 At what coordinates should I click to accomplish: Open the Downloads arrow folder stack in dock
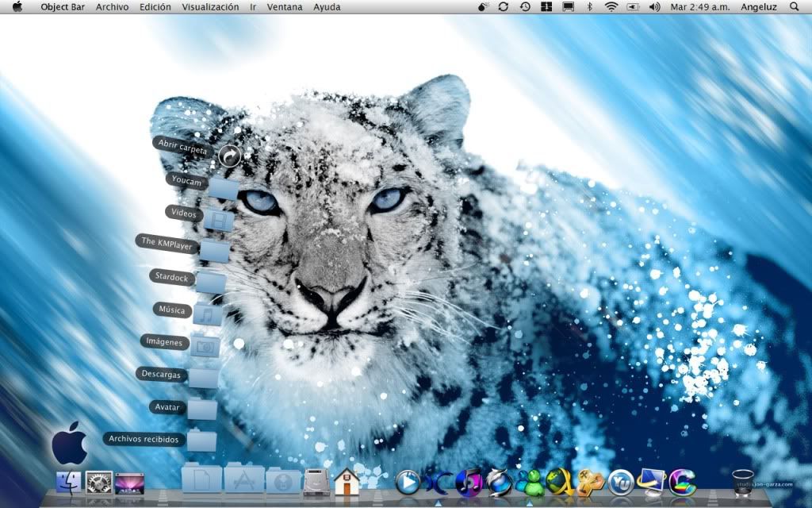tap(283, 480)
